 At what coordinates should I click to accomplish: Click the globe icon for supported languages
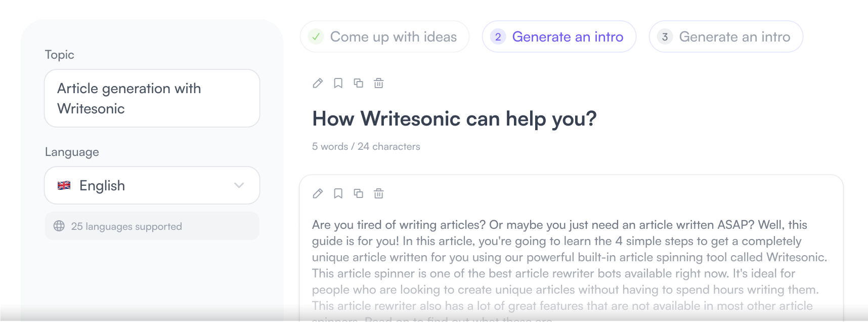click(x=59, y=226)
